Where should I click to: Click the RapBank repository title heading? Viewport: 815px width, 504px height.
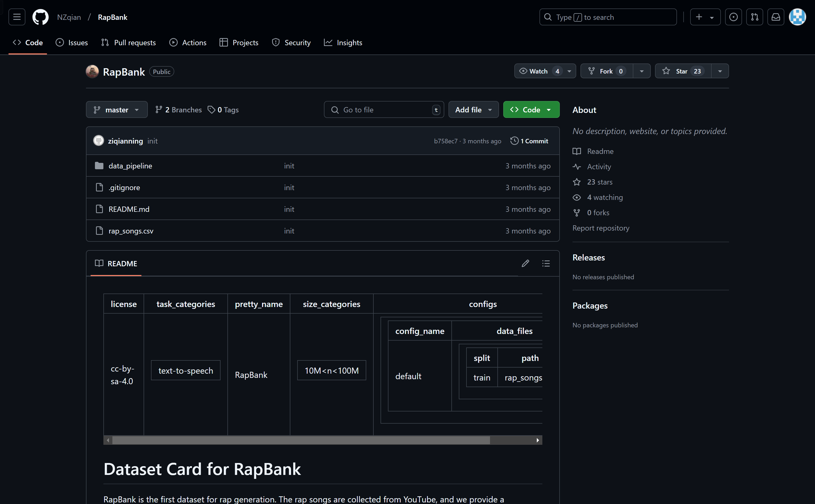pos(124,72)
